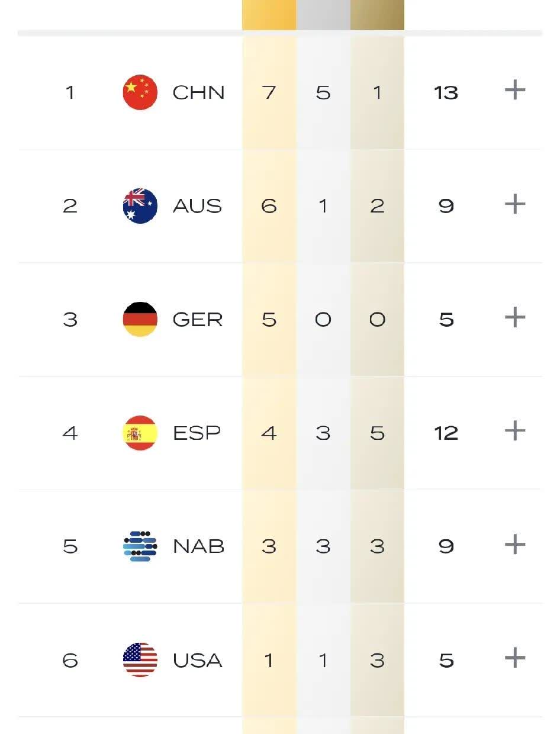The image size is (560, 734).
Task: Click the NAB team logo icon
Action: (x=140, y=546)
